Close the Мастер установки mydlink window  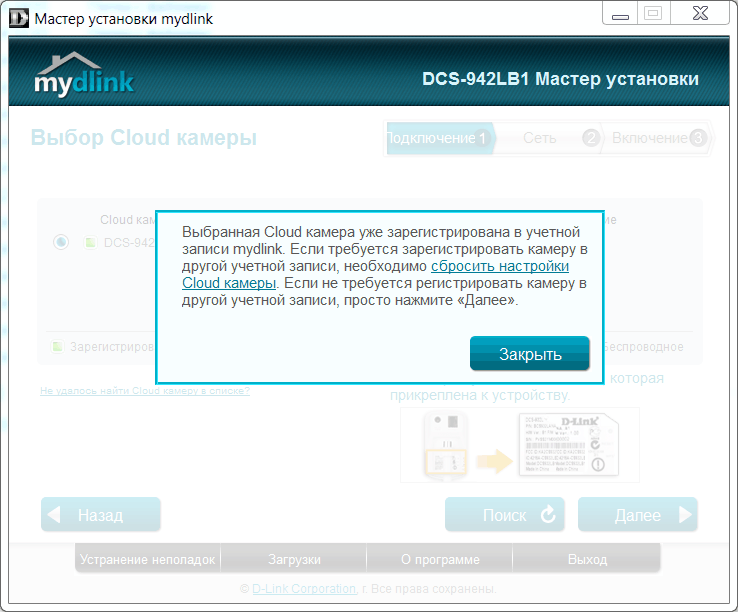pos(700,13)
